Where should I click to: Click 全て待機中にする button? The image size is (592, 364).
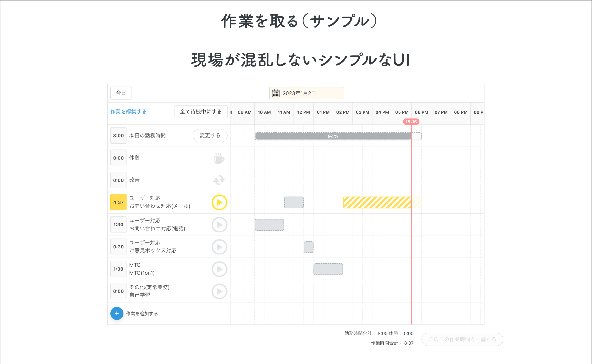click(x=201, y=112)
